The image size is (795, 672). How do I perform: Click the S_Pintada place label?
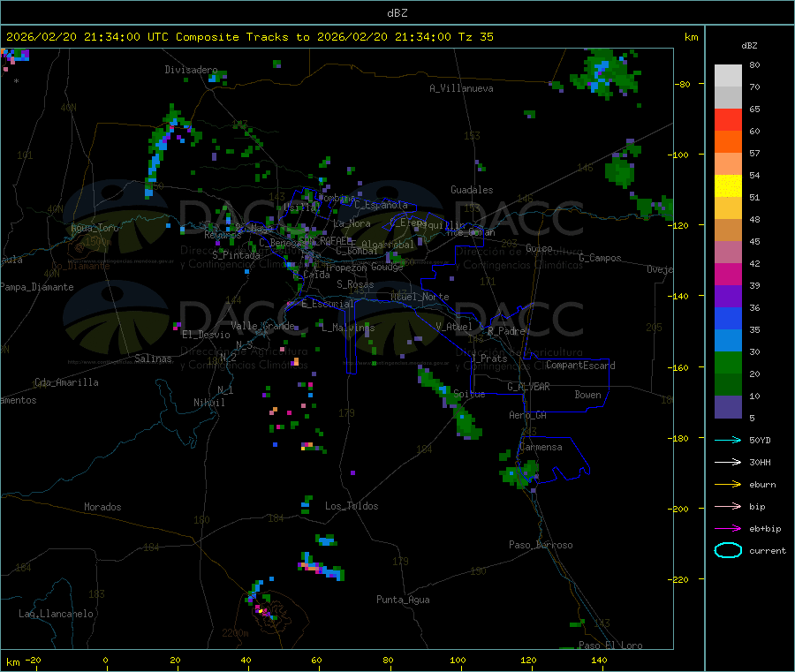coord(236,255)
